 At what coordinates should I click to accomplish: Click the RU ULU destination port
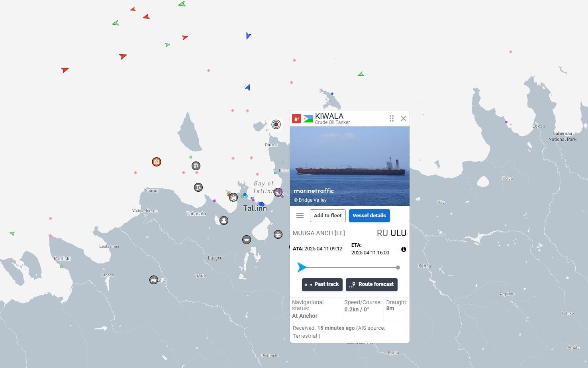(x=391, y=233)
